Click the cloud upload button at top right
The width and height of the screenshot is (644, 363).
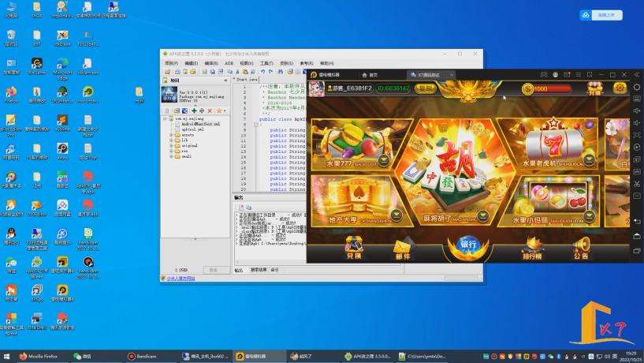[601, 15]
